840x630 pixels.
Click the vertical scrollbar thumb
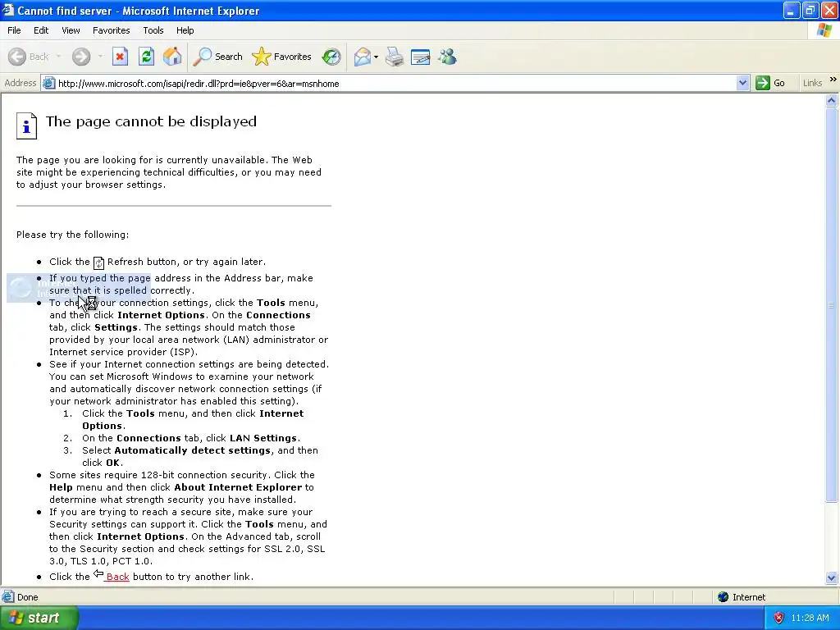832,304
